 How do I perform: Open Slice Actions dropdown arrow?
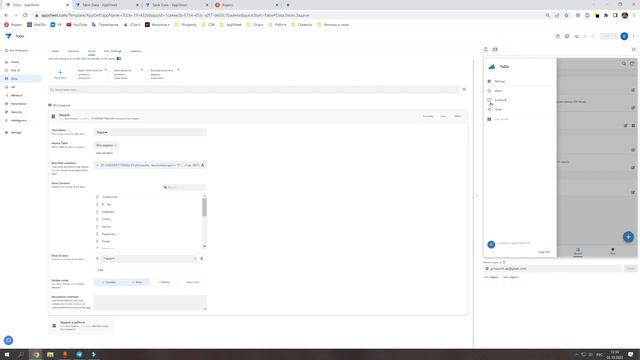pos(195,258)
